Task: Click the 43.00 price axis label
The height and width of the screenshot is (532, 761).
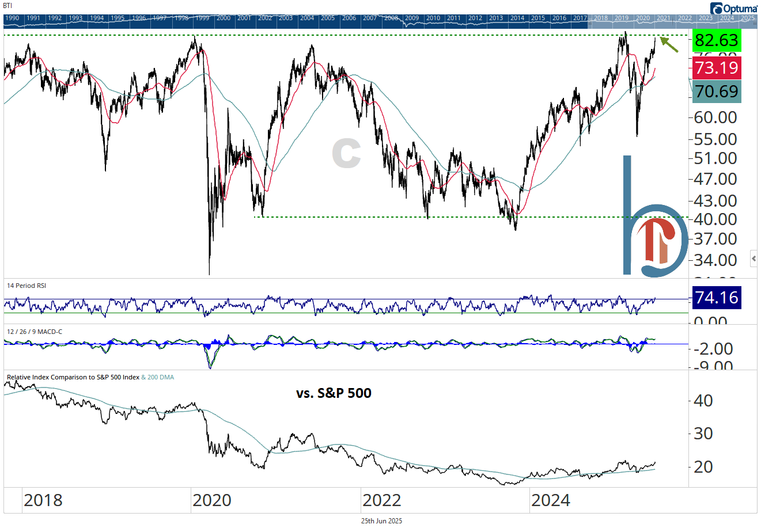Action: (x=716, y=201)
